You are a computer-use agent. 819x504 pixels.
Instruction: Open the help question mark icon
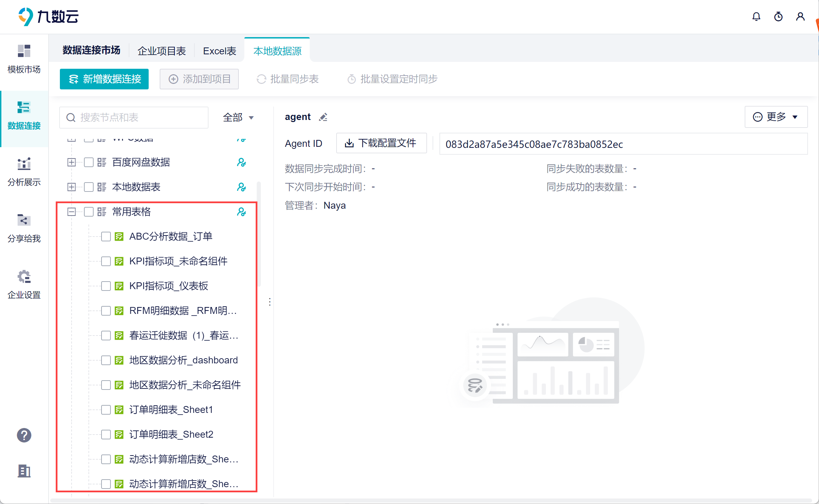[x=24, y=435]
